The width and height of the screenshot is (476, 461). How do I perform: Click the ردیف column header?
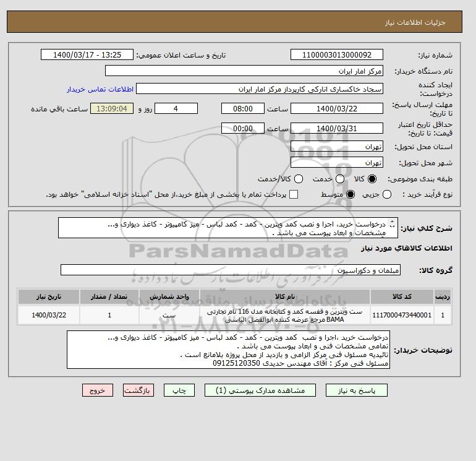pyautogui.click(x=443, y=296)
